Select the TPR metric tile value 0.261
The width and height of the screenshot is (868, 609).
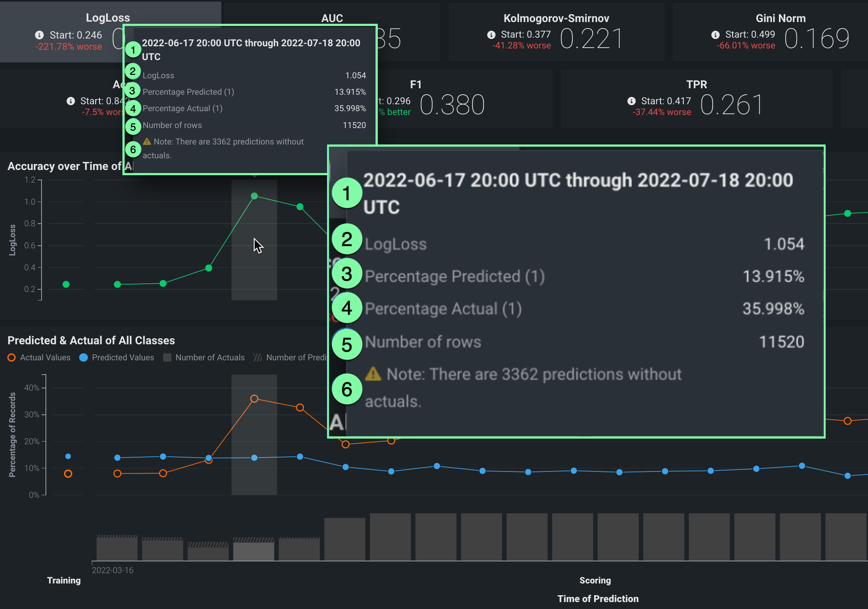pos(731,105)
